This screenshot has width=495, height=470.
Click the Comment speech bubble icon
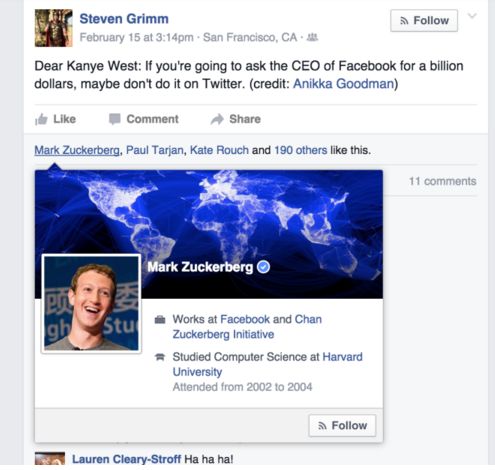[115, 119]
